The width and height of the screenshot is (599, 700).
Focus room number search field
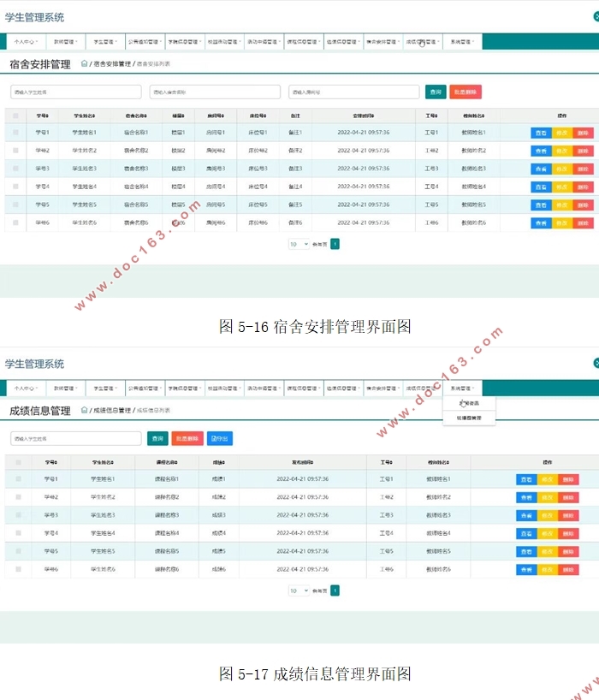click(x=354, y=92)
